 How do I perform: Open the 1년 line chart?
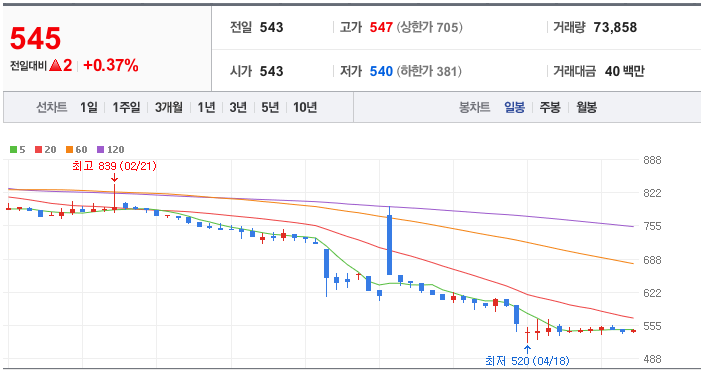click(206, 107)
